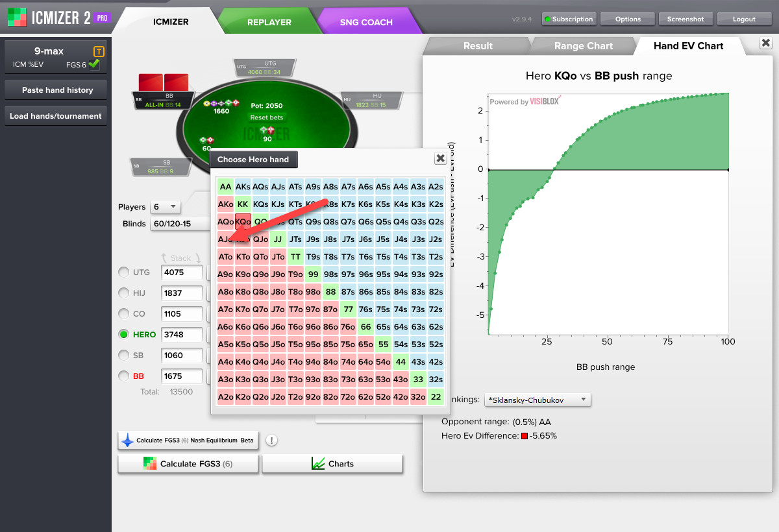Open the Range Chart tab
The image size is (779, 532).
pyautogui.click(x=582, y=46)
